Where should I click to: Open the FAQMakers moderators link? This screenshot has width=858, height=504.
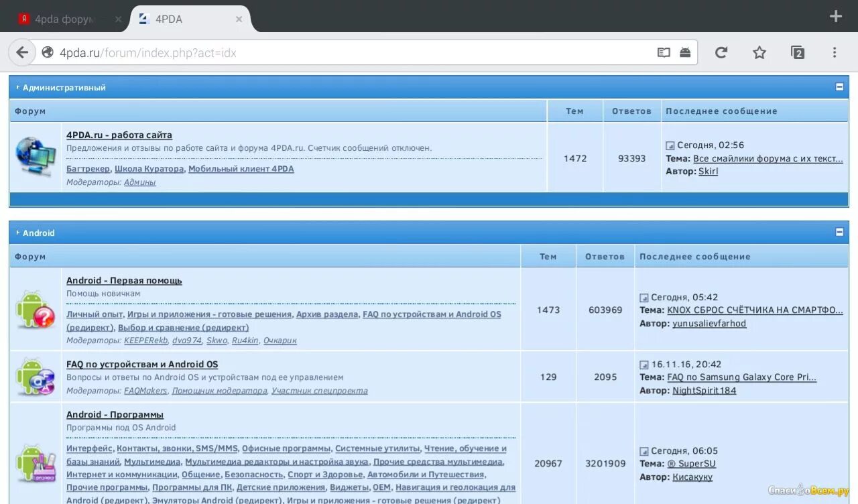click(x=145, y=391)
